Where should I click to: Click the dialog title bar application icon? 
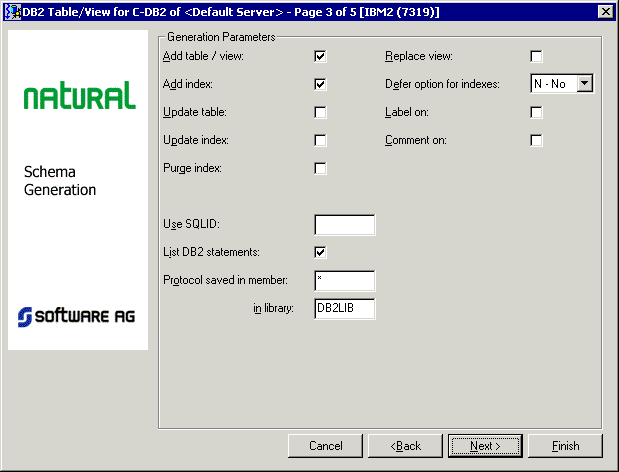(13, 10)
